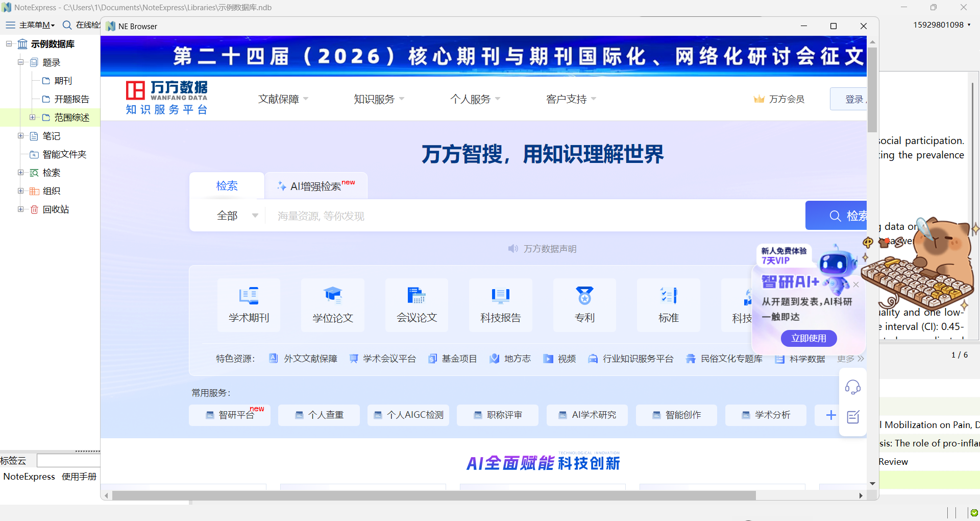The image size is (980, 521).
Task: Expand the 笔记 node in the library tree
Action: coord(20,135)
